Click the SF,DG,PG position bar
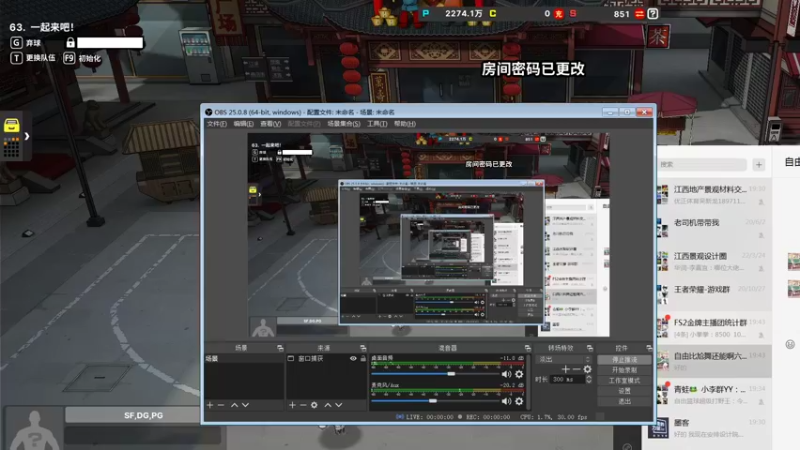This screenshot has height=450, width=800. 143,415
